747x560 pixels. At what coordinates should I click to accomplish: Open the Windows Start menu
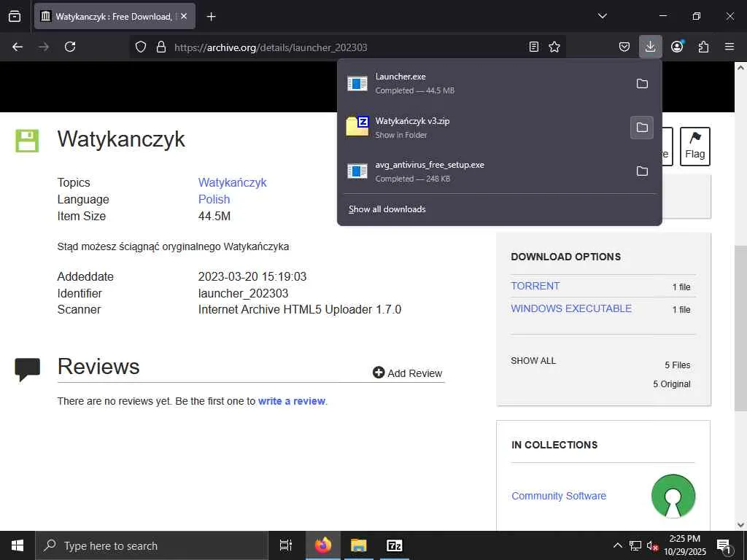(18, 545)
